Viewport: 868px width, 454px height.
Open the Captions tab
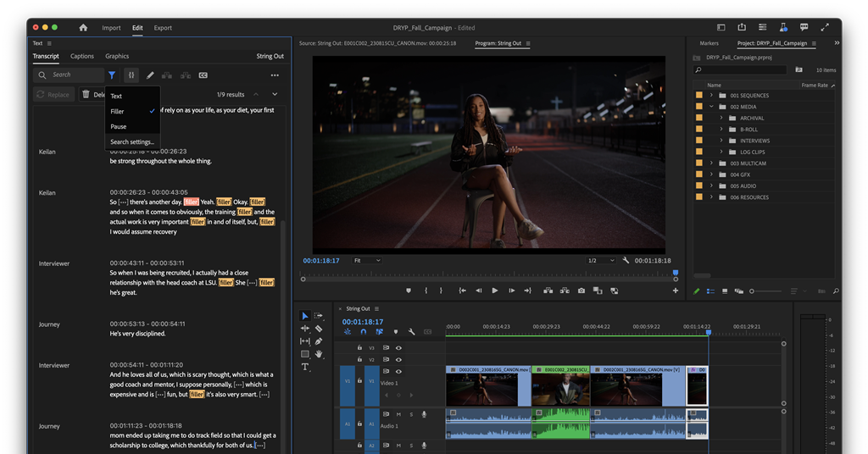point(82,57)
